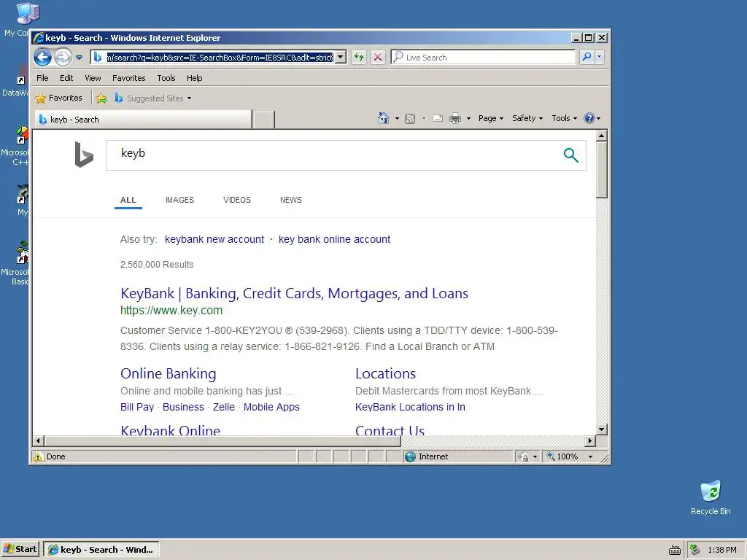Click vertical scrollbar up arrow
Image resolution: width=747 pixels, height=560 pixels.
click(x=602, y=136)
